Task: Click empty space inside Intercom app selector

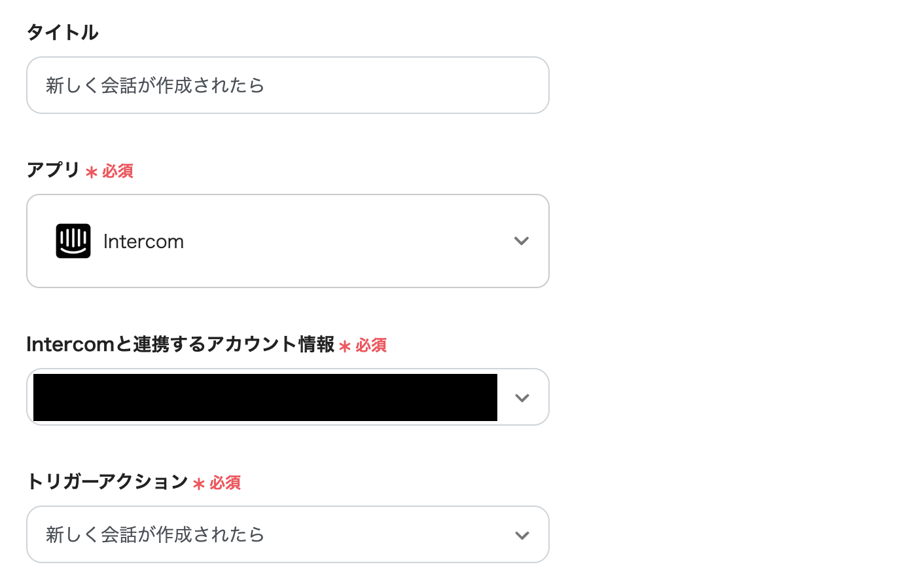Action: click(x=347, y=241)
